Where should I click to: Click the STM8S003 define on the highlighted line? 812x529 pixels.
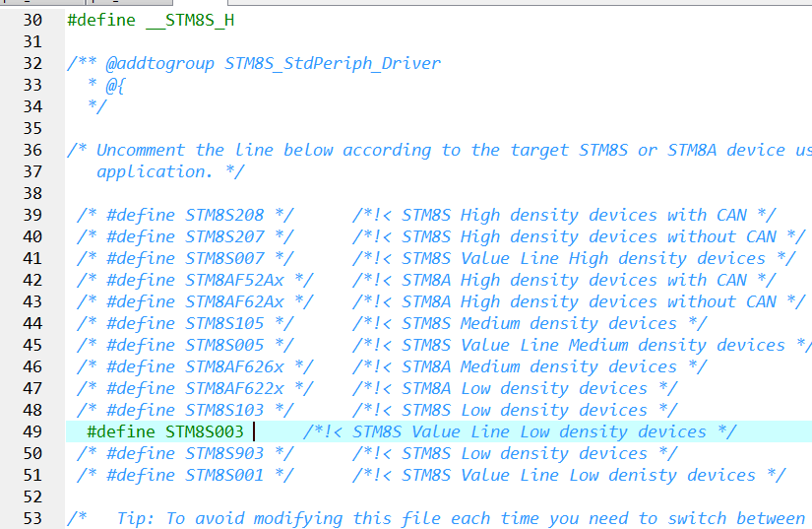(204, 431)
